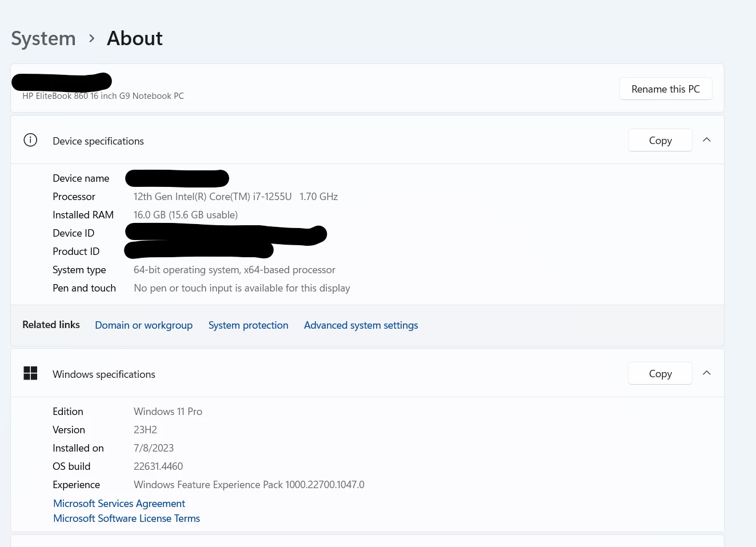Select the No pen or touch input text
The width and height of the screenshot is (756, 547).
pos(242,288)
